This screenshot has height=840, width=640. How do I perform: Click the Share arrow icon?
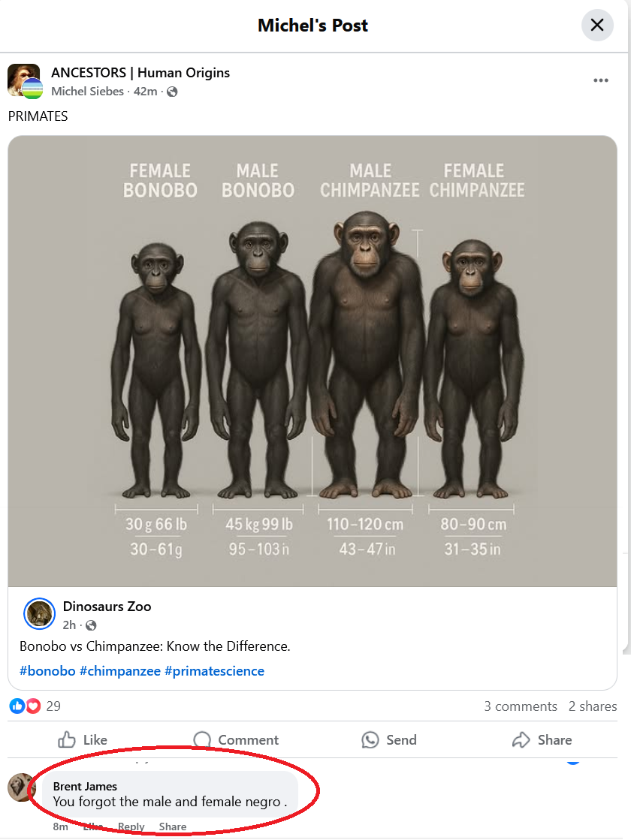click(521, 740)
